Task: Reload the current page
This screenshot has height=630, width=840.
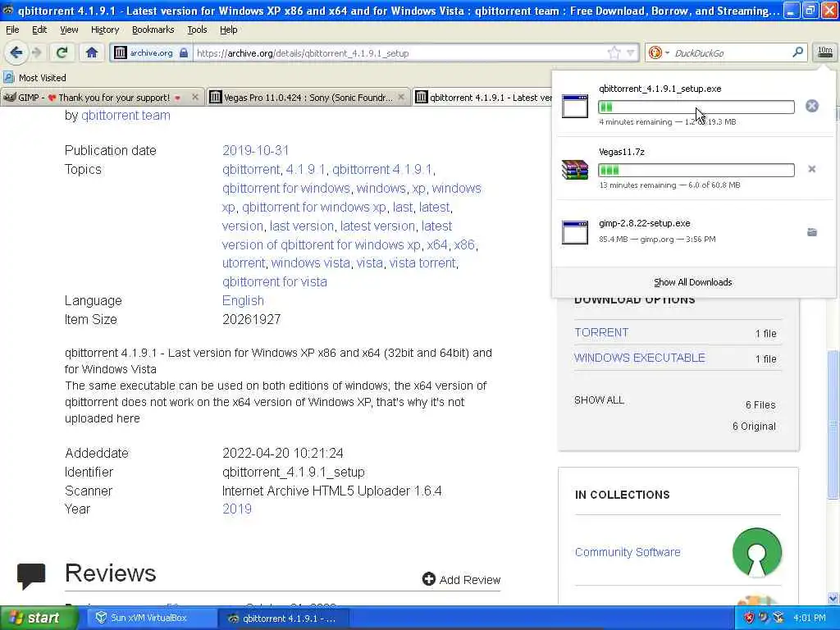Action: pyautogui.click(x=62, y=52)
